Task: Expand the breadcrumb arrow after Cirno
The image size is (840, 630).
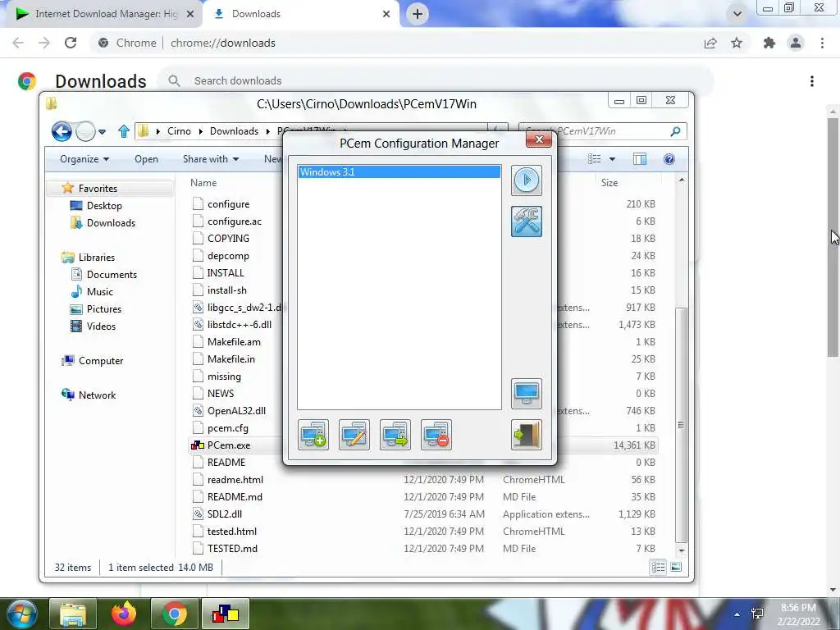Action: click(201, 131)
